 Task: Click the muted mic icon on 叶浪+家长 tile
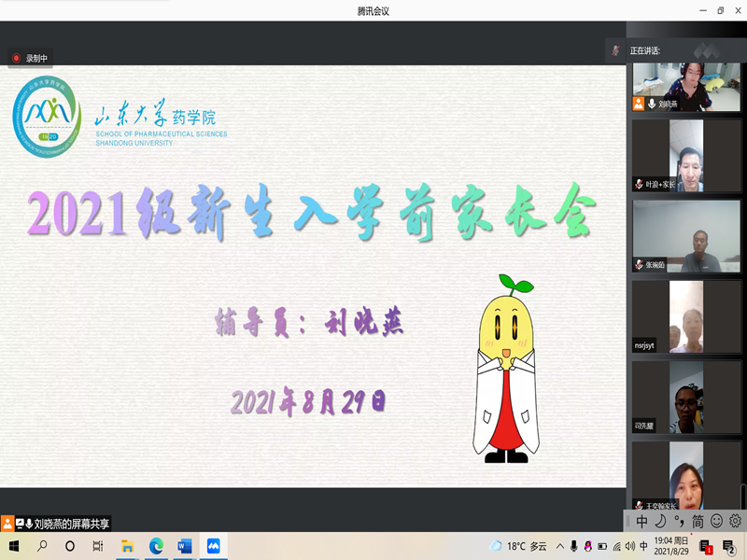click(x=639, y=185)
